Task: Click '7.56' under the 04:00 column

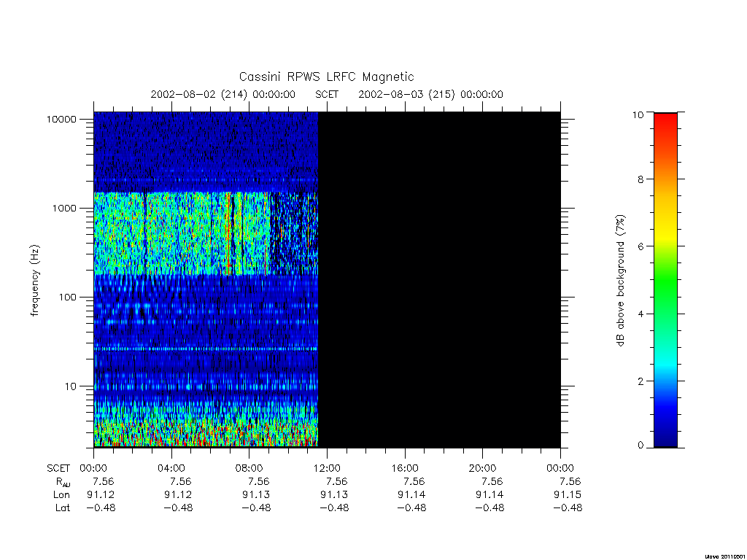Action: click(x=181, y=481)
